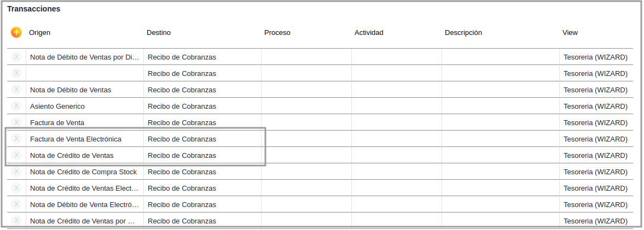Screen dimensions: 644x230
Task: Click the orange add transaction plus icon
Action: click(x=16, y=32)
